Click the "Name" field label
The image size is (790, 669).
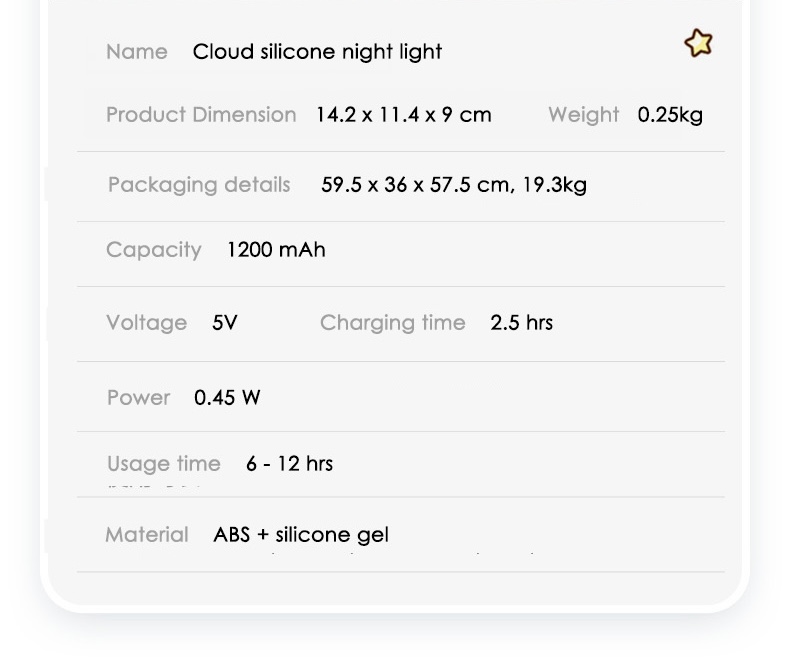[136, 52]
